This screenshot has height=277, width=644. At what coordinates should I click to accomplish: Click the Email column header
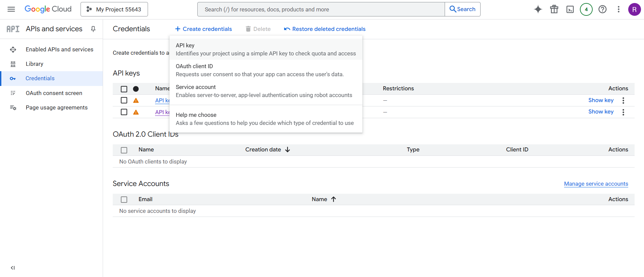145,199
